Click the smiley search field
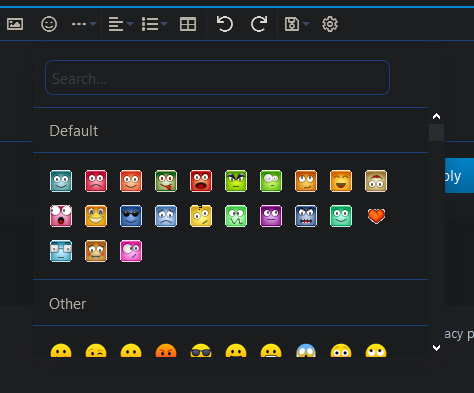The width and height of the screenshot is (474, 393). pyautogui.click(x=217, y=78)
